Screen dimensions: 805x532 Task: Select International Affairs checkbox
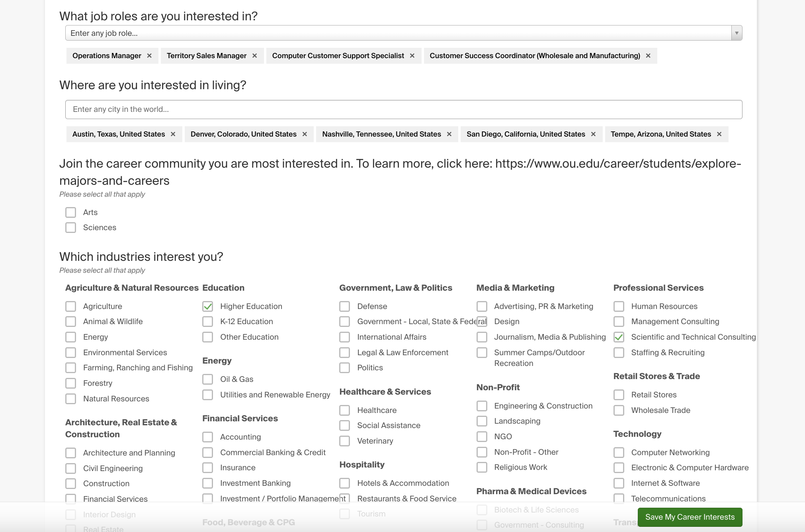point(345,337)
